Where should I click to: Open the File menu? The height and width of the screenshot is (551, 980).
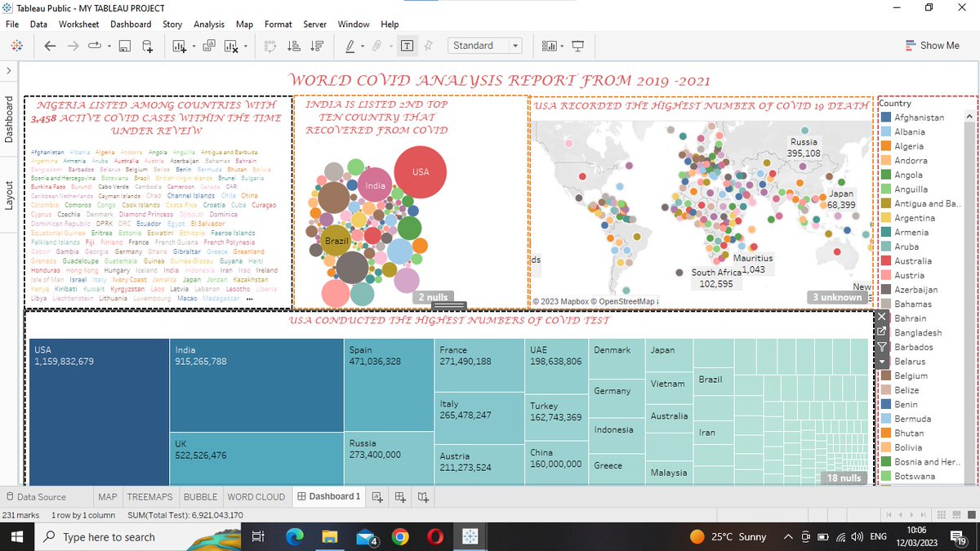tap(12, 24)
